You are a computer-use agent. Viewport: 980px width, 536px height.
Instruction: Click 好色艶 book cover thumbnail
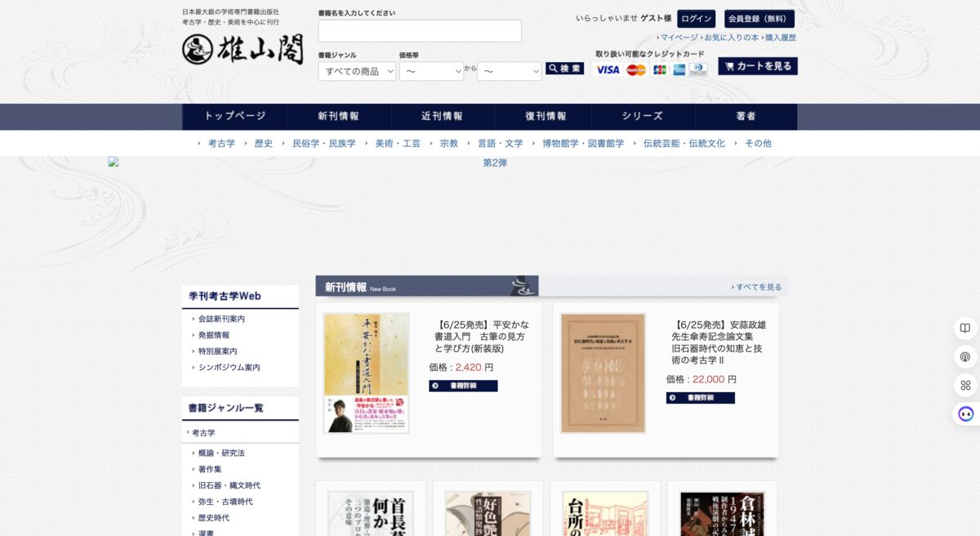488,513
